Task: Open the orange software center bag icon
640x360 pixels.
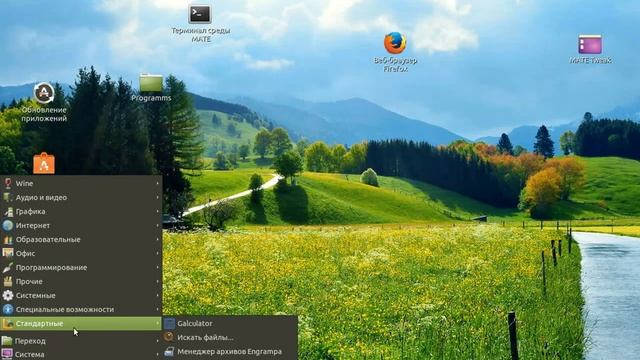Action: (44, 164)
